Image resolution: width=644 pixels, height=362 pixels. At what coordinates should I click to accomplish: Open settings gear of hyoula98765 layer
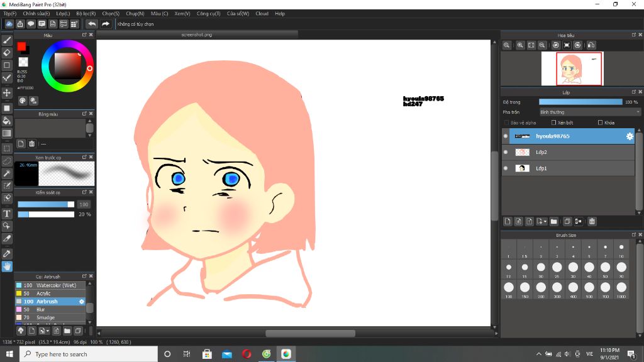tap(630, 136)
